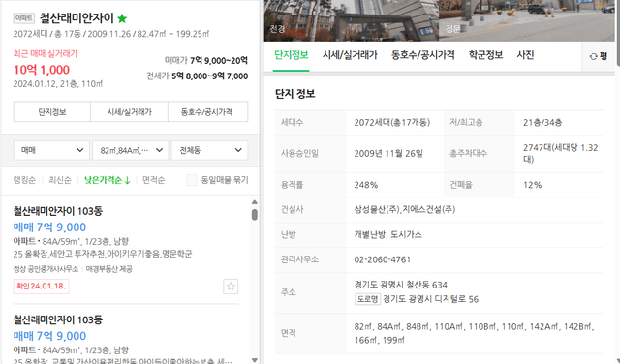
Task: Click the listings scrollbar thumb
Action: pos(255,215)
